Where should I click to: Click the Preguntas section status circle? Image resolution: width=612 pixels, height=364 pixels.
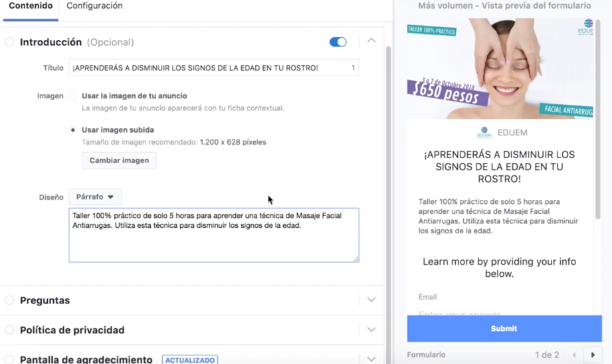coord(9,300)
